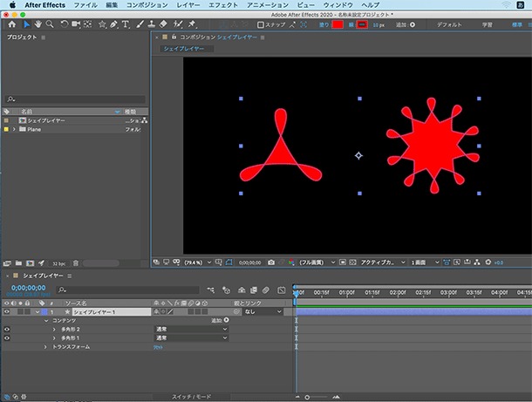Take snapshot with camera icon

tap(271, 262)
